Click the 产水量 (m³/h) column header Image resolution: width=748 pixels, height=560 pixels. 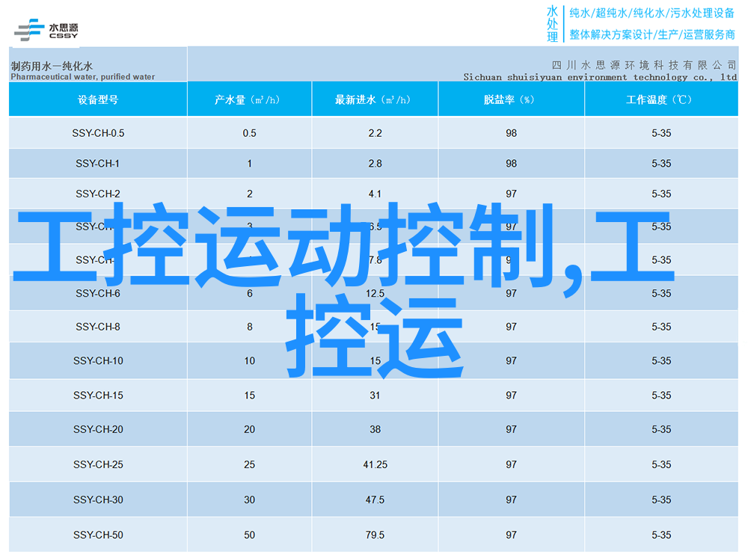pyautogui.click(x=249, y=99)
